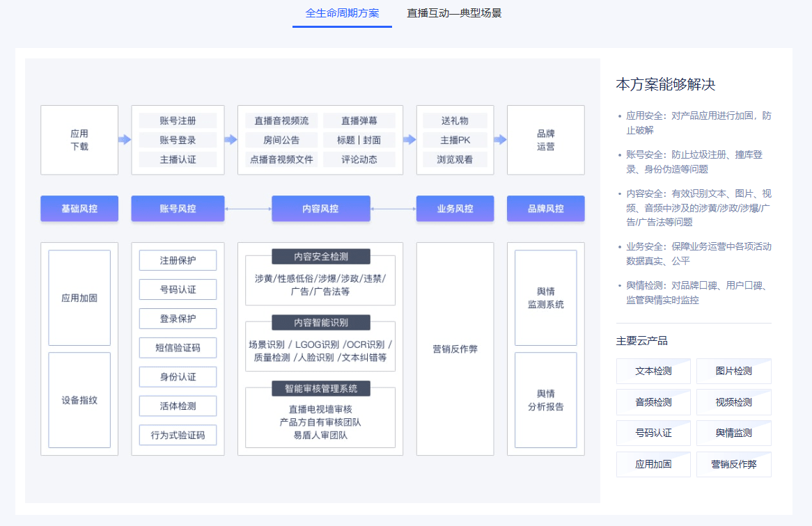Open the 视频检测 product
The width and height of the screenshot is (812, 526).
pos(733,402)
